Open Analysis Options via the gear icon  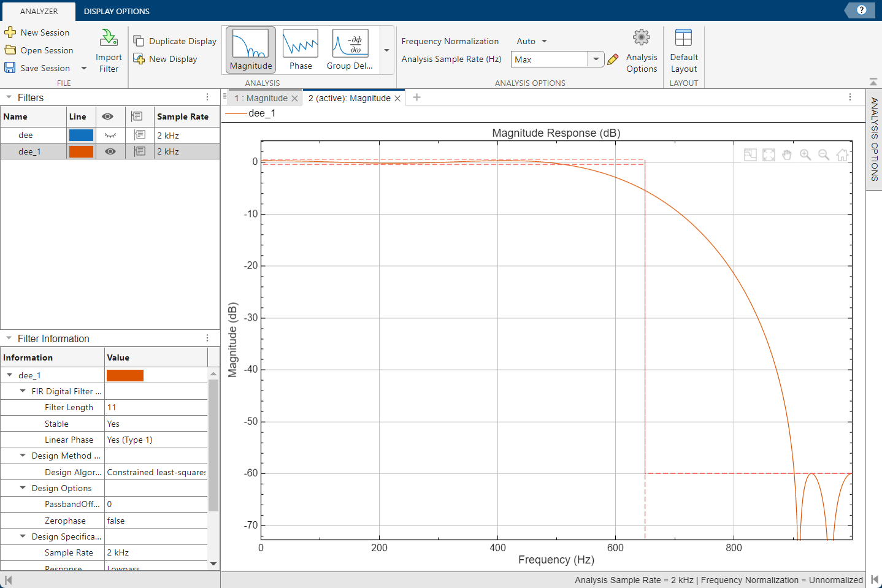pyautogui.click(x=641, y=37)
